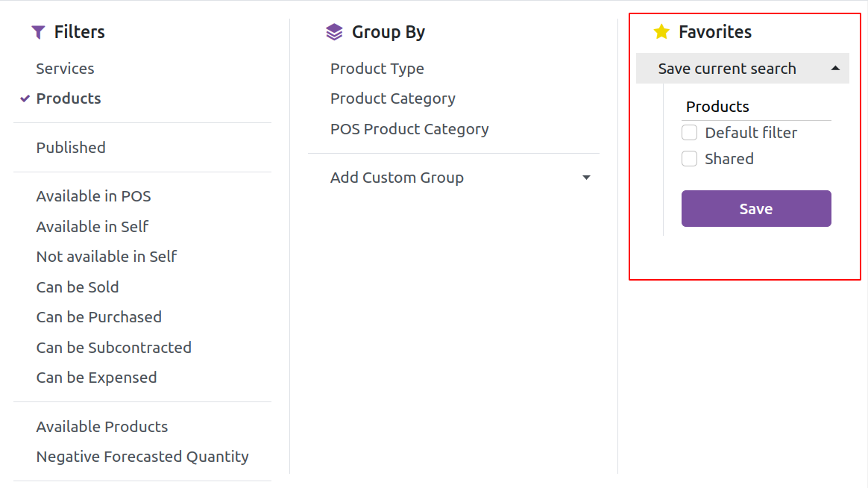
Task: Group by Product Type
Action: click(x=377, y=69)
